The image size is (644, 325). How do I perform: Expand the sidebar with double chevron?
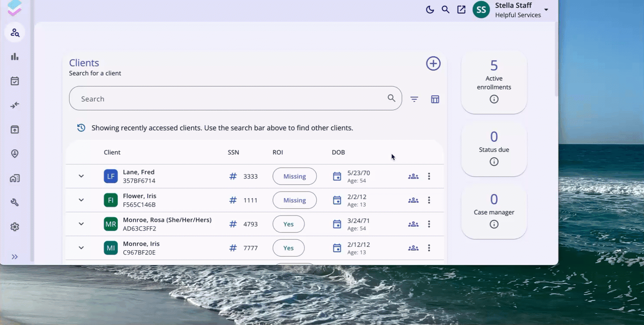[x=15, y=257]
